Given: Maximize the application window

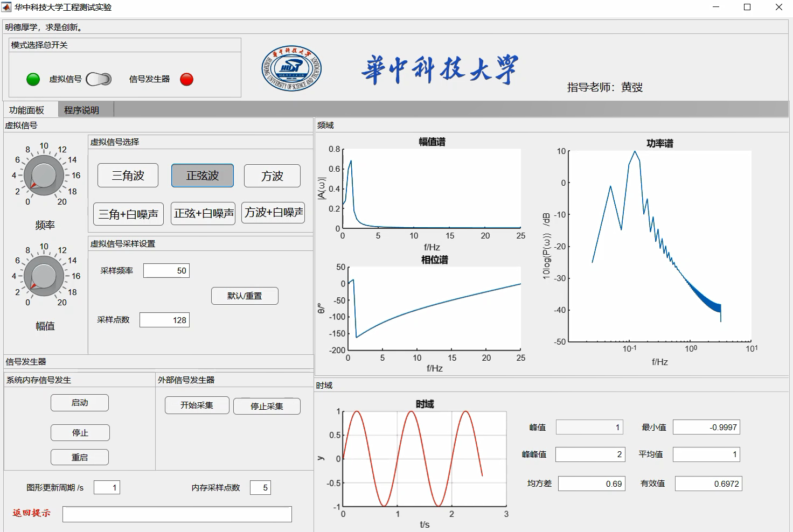Looking at the screenshot, I should (x=747, y=7).
